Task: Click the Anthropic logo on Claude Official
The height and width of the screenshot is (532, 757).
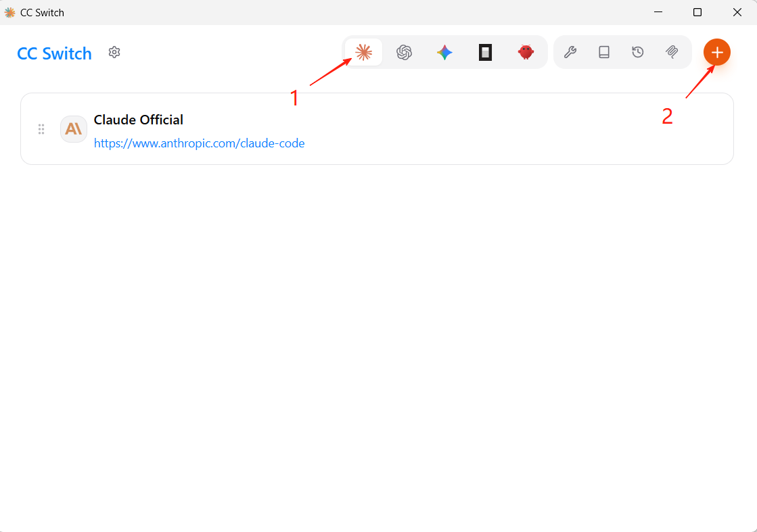Action: (x=73, y=129)
